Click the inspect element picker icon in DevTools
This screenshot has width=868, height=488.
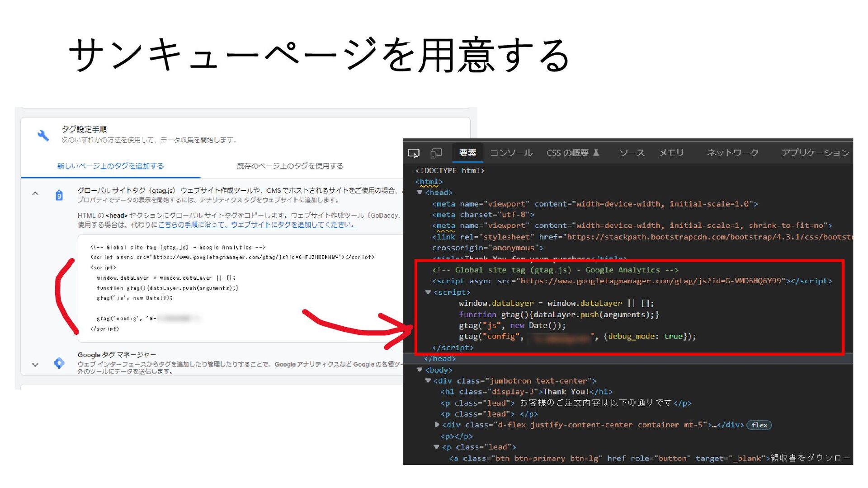click(414, 153)
